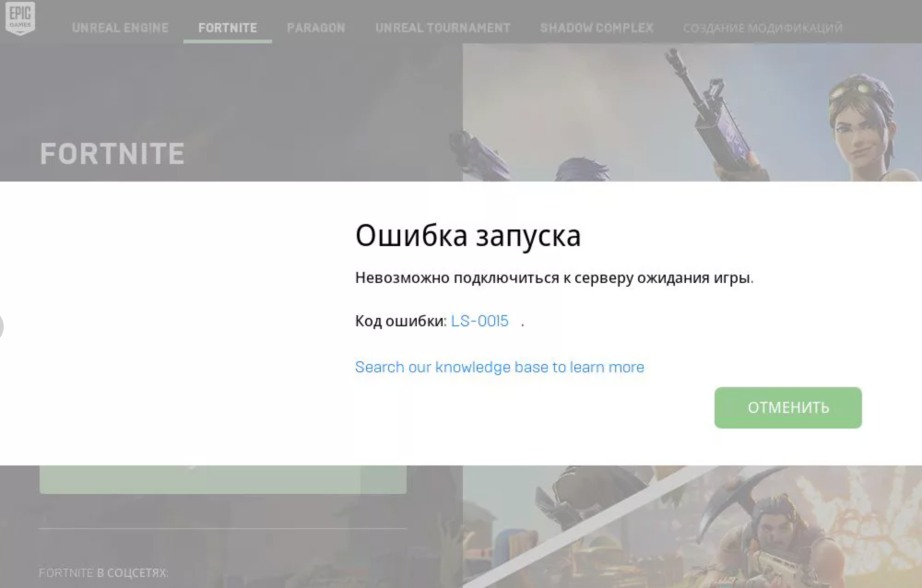Go to the Shadow Complex tab

[597, 28]
